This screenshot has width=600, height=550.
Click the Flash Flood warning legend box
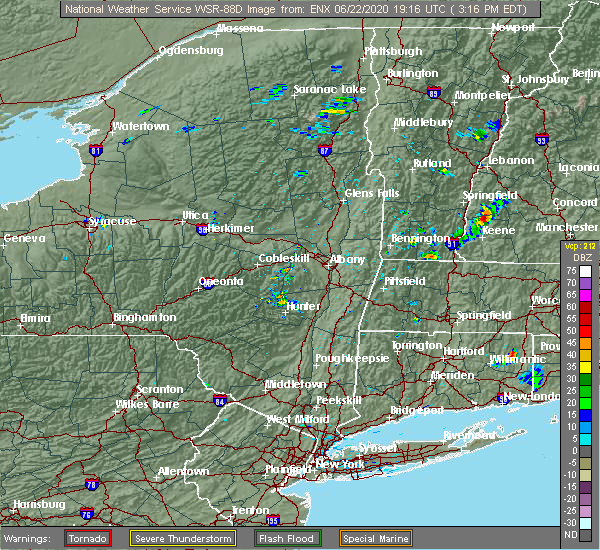point(287,539)
